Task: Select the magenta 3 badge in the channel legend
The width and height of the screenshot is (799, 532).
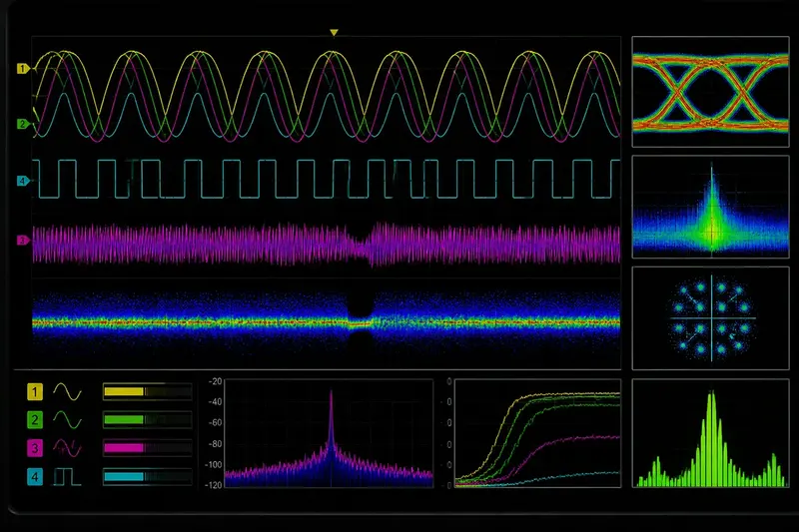Action: [x=35, y=448]
